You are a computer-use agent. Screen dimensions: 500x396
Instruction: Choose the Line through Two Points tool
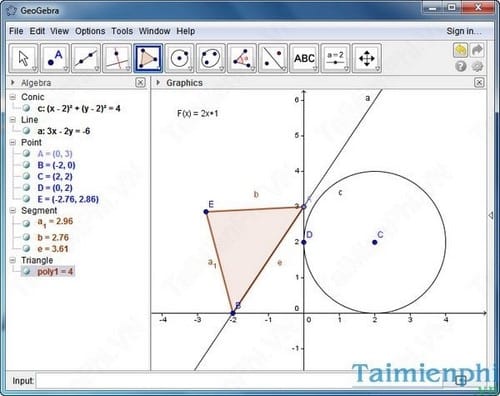pos(86,58)
